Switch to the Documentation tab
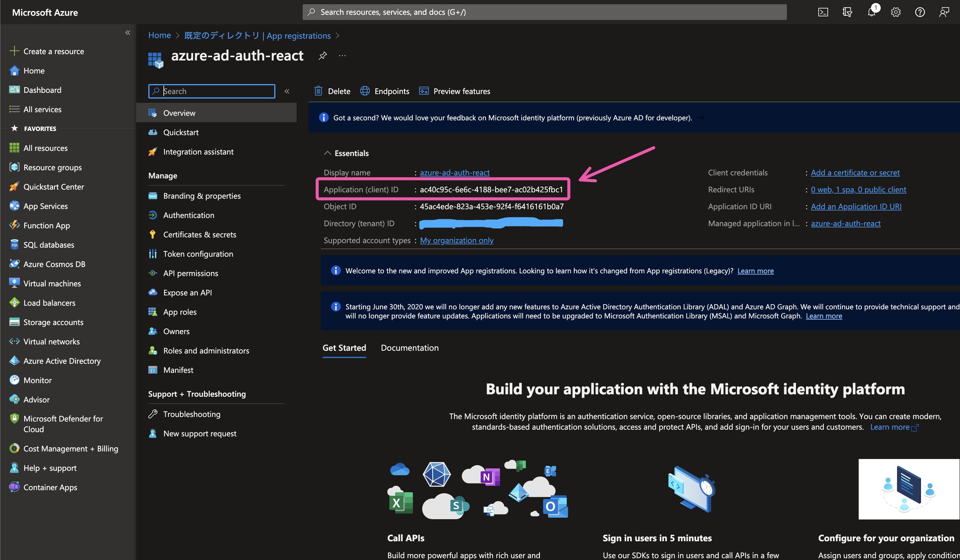Screen dimensions: 960x560 409,347
